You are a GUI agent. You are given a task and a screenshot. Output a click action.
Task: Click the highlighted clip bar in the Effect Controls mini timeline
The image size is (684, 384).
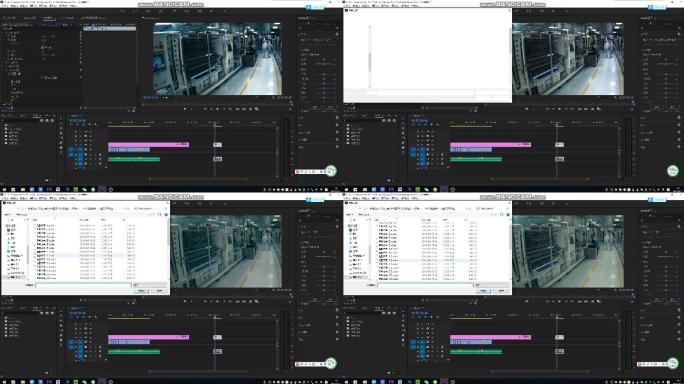(x=109, y=28)
